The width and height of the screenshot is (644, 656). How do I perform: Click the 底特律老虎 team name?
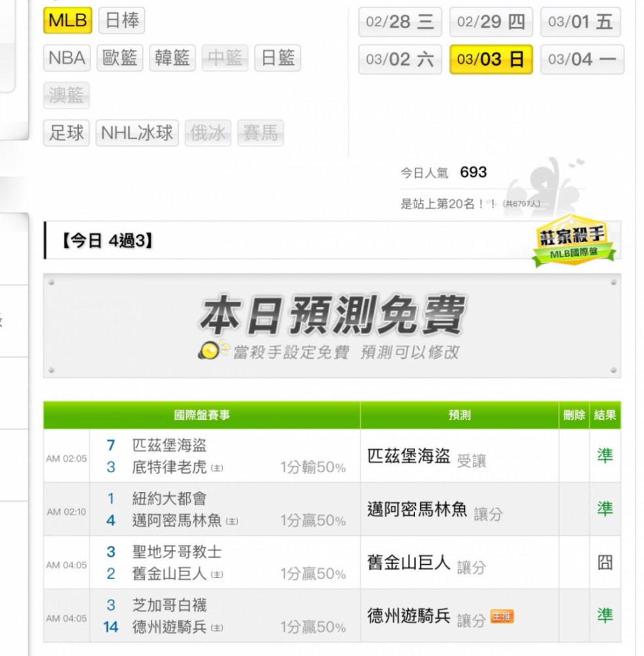coord(169,467)
